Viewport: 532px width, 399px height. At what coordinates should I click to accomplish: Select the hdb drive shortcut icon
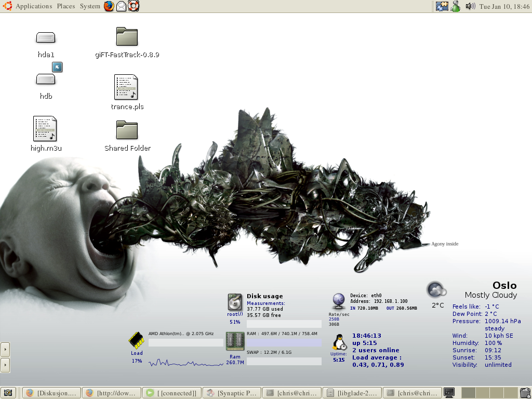pos(46,79)
